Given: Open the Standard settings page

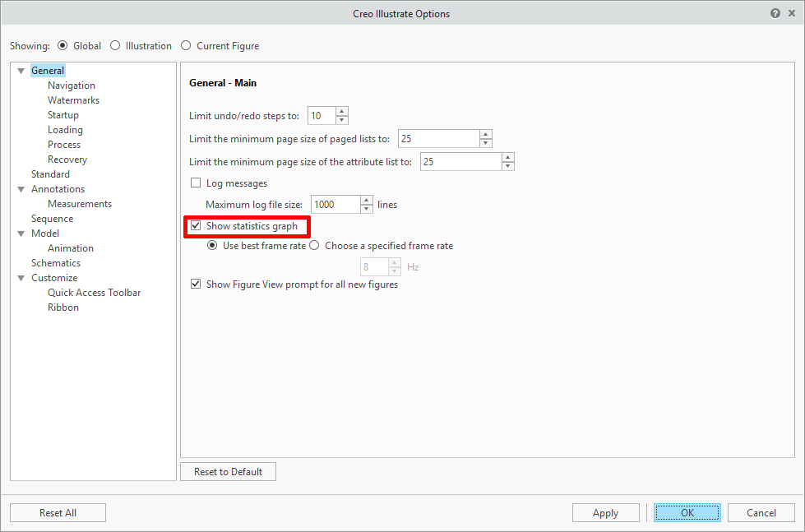Looking at the screenshot, I should 50,174.
